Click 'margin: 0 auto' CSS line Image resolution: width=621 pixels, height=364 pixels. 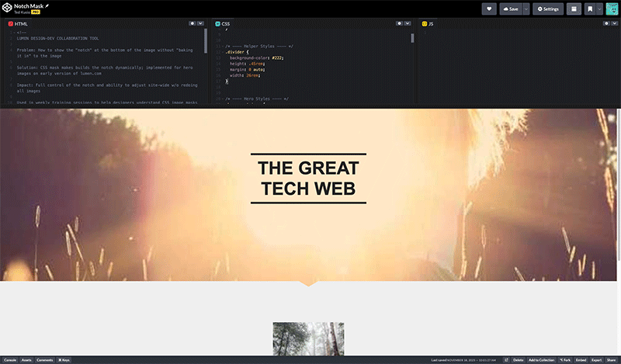pos(247,70)
